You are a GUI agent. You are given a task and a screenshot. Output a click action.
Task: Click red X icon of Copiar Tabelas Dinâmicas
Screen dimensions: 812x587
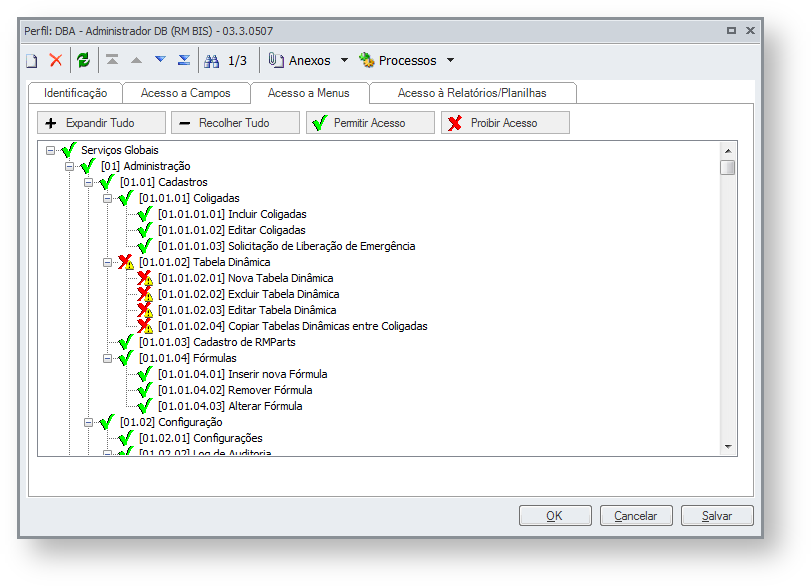tap(145, 326)
